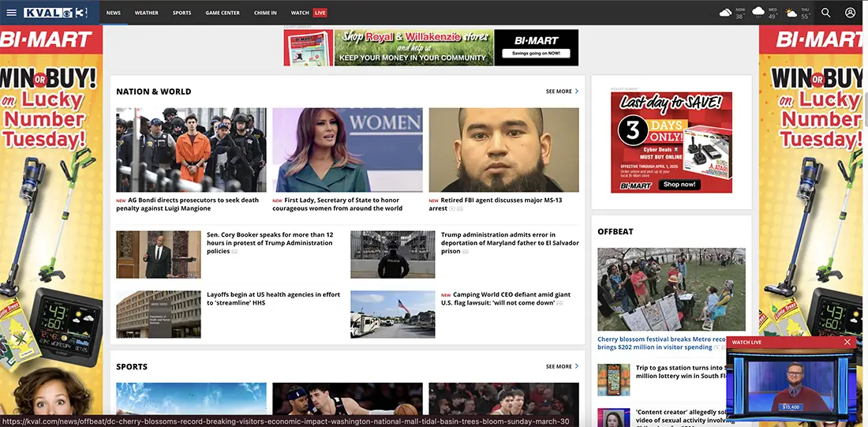Open bearded man mugshot photo
The width and height of the screenshot is (868, 427).
tap(503, 149)
